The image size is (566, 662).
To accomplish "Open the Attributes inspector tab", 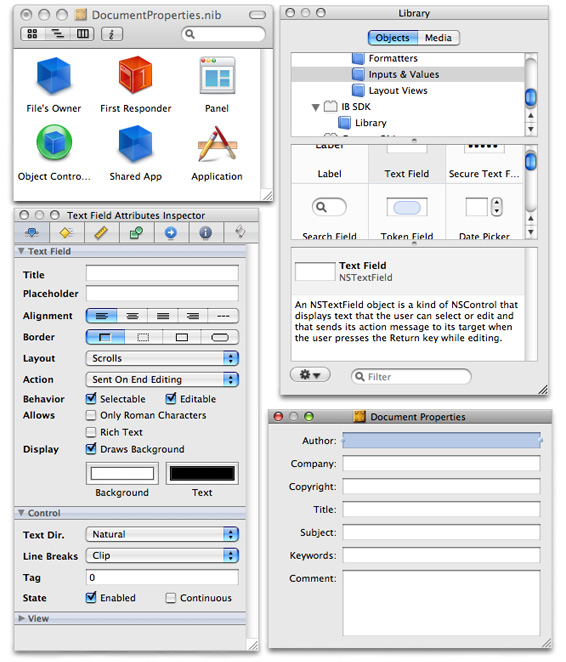I will (32, 232).
